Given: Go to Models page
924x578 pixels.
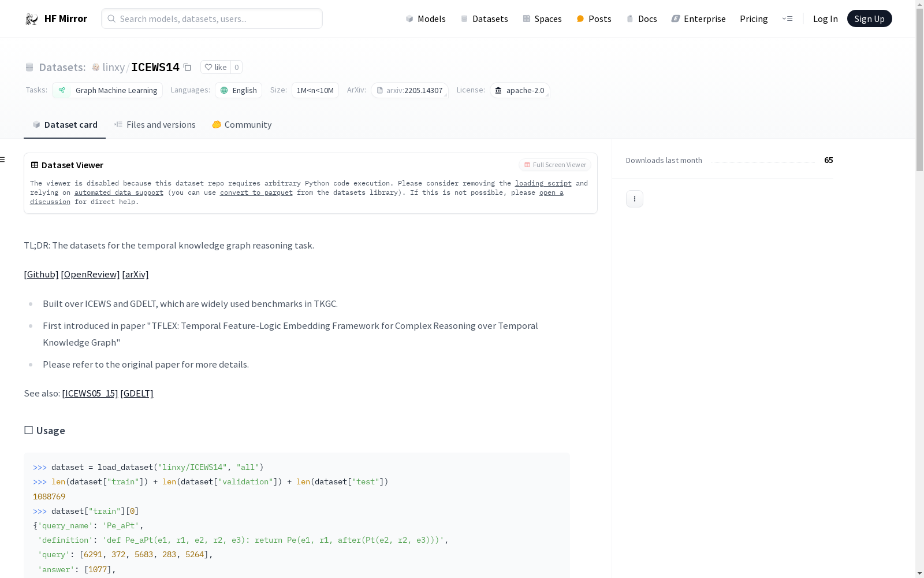Looking at the screenshot, I should pyautogui.click(x=426, y=18).
